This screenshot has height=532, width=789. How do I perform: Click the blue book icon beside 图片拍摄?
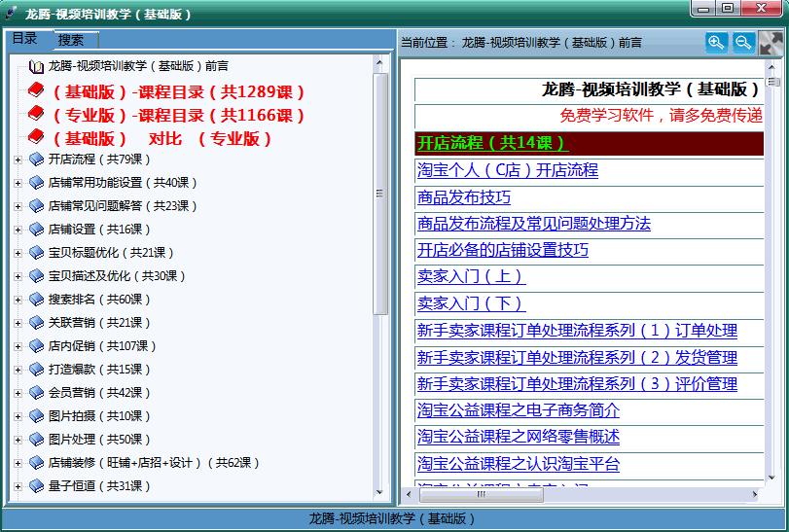[x=36, y=416]
